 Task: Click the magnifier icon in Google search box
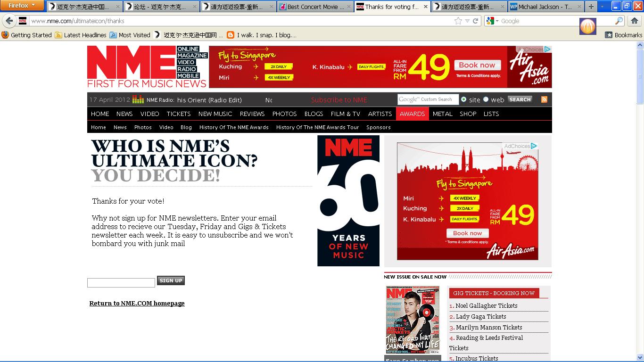coord(619,21)
